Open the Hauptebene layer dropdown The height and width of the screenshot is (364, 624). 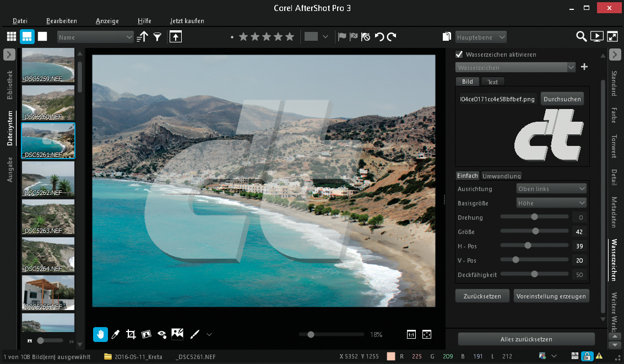(481, 37)
